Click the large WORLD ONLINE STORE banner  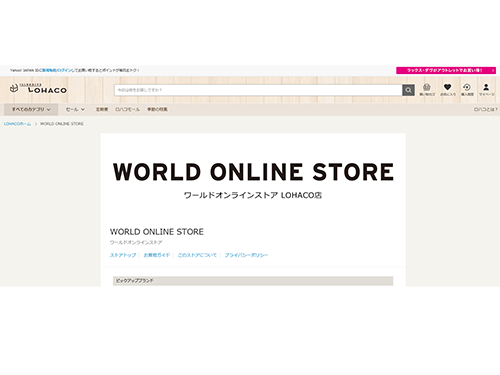coord(253,172)
